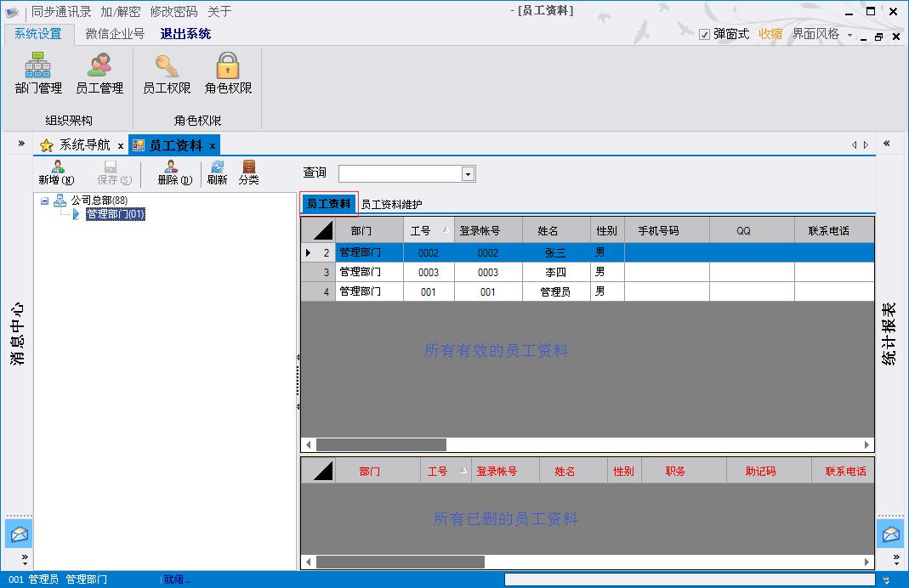The height and width of the screenshot is (588, 909).
Task: Open 员工权限 key icon
Action: [167, 73]
